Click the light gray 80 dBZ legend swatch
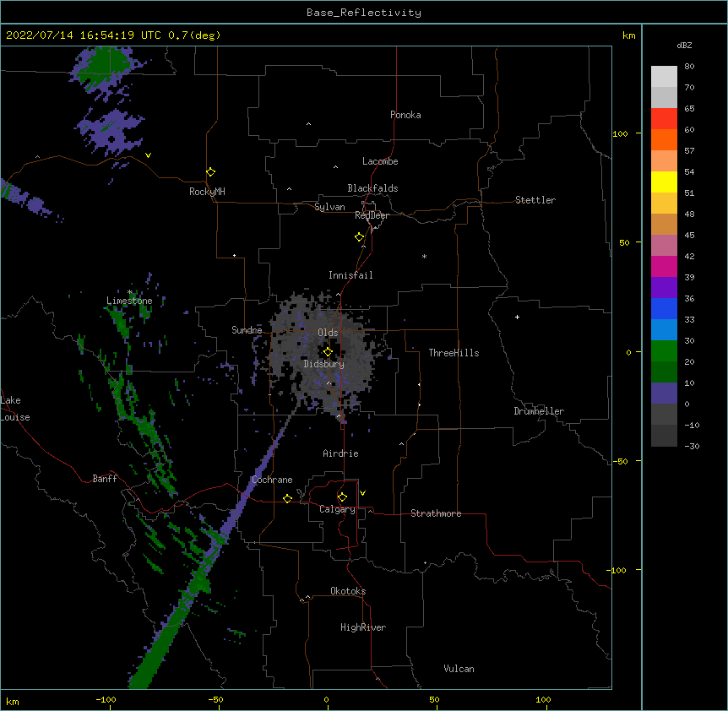 (664, 77)
